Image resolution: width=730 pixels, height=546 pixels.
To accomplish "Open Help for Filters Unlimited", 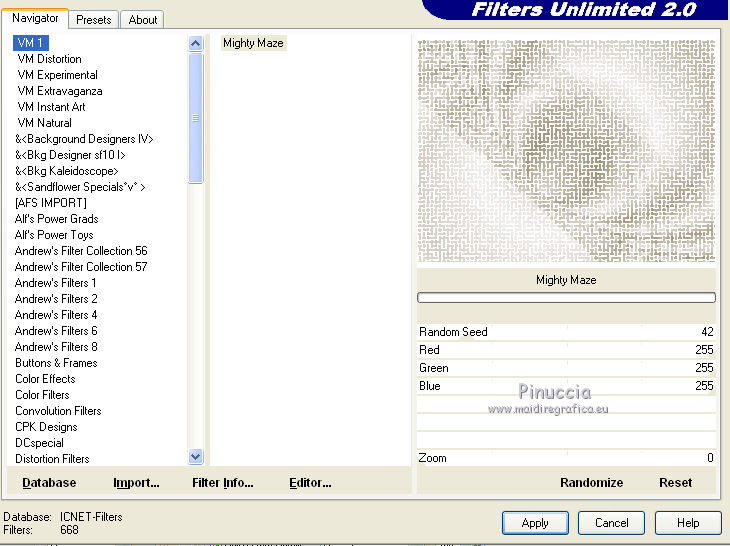I will point(688,523).
